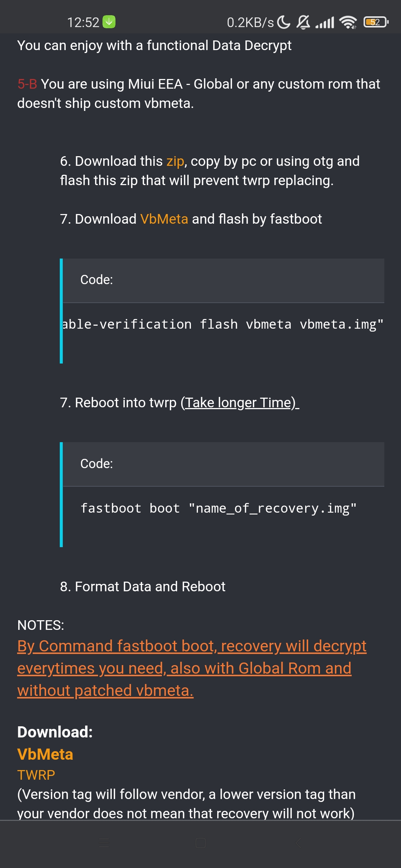The width and height of the screenshot is (401, 868).
Task: Select the fastboot boot recovery command text
Action: pyautogui.click(x=219, y=508)
